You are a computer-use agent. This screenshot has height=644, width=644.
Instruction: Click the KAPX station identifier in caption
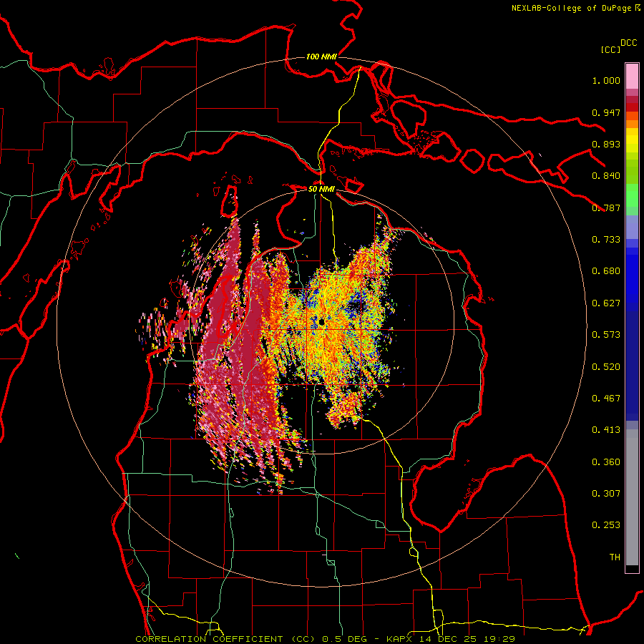(401, 639)
